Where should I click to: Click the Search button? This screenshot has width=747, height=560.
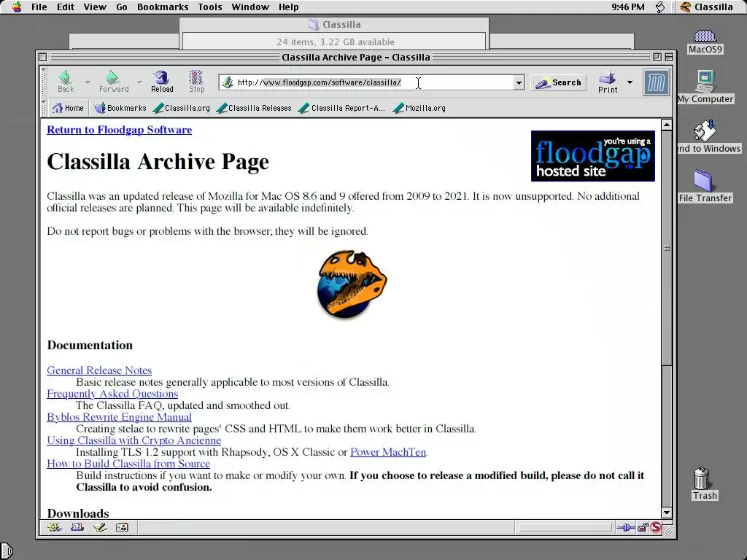click(558, 83)
